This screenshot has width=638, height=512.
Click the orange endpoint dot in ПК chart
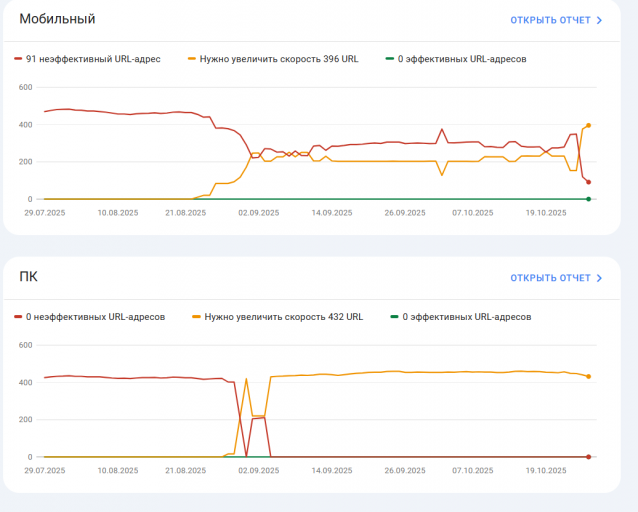588,376
